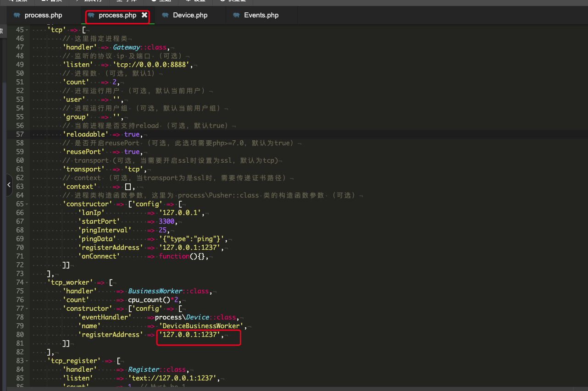Click the Register class name on line 84

[144, 369]
